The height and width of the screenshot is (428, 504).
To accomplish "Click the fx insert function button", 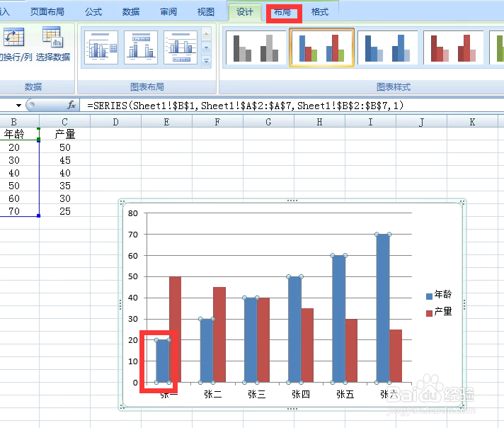I will (x=71, y=105).
